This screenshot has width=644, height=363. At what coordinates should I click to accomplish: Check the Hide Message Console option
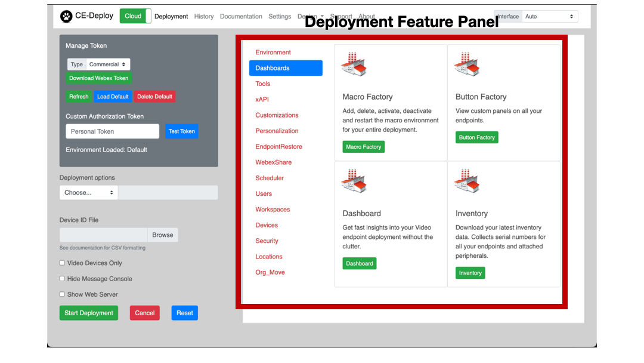click(x=62, y=279)
